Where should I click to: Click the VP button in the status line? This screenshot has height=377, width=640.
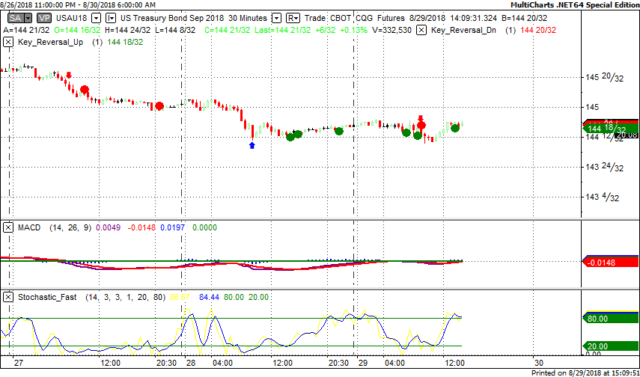click(x=44, y=18)
